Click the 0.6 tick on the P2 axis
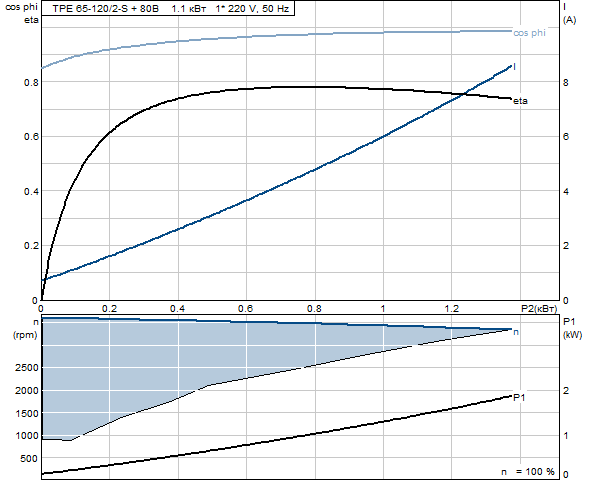592x480 pixels. tap(246, 309)
